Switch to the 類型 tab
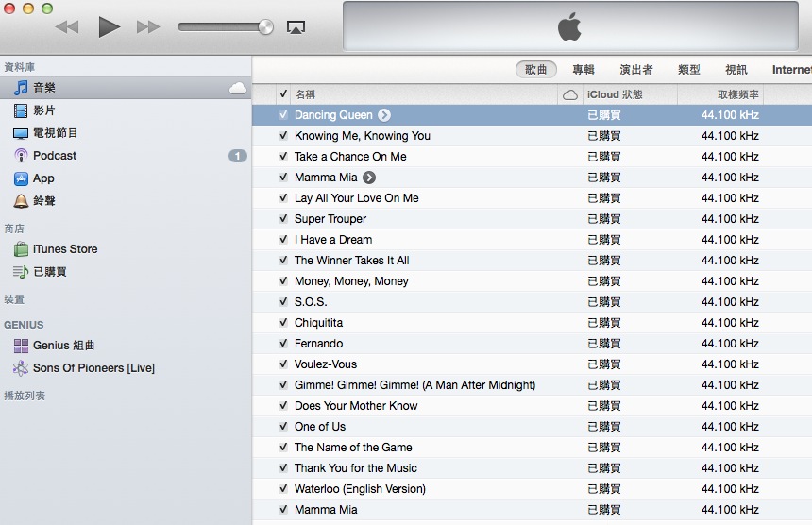812x525 pixels. 689,69
